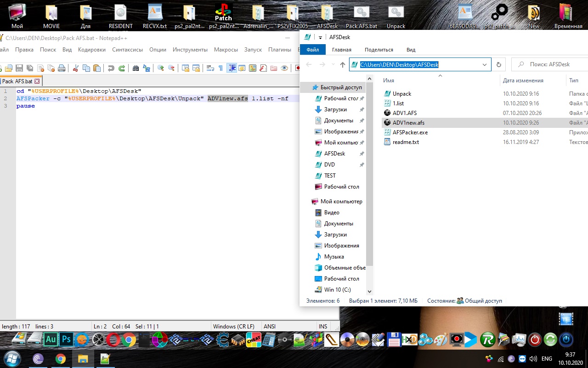Click Windows (CR LF) in the status bar
The height and width of the screenshot is (368, 588).
234,327
